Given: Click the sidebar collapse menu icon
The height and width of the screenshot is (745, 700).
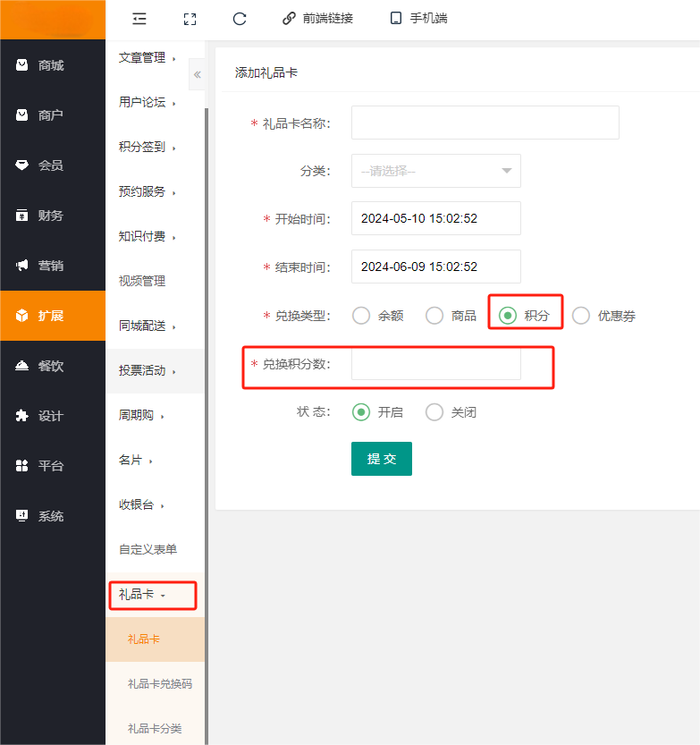Looking at the screenshot, I should coord(139,18).
